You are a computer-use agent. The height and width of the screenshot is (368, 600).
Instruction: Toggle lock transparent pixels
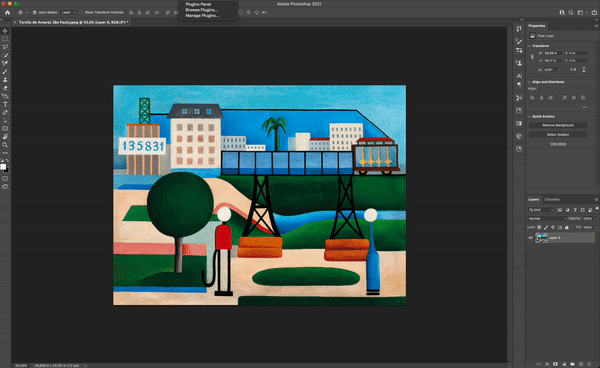(x=539, y=227)
